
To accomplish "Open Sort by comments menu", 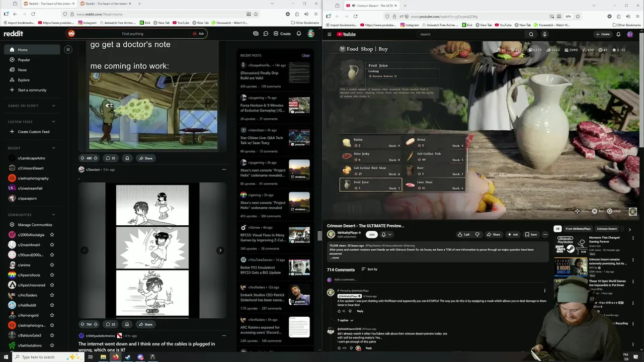I will click(369, 269).
